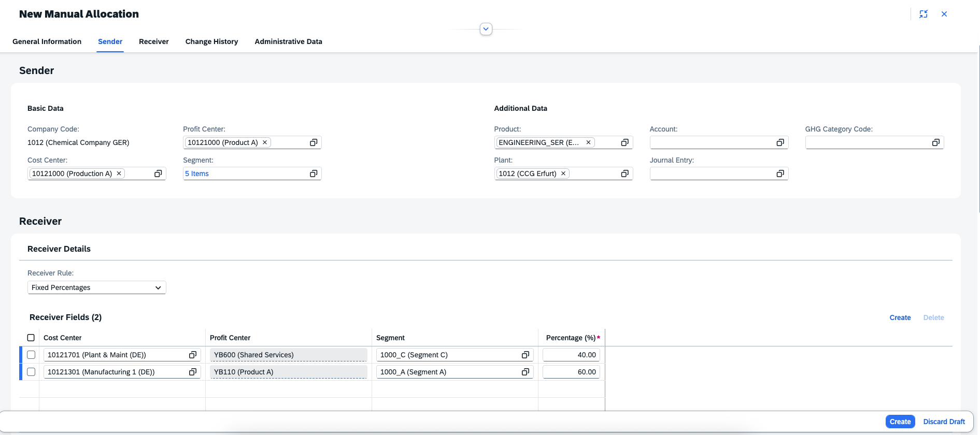
Task: Open the Receiver Rule dropdown
Action: 96,287
